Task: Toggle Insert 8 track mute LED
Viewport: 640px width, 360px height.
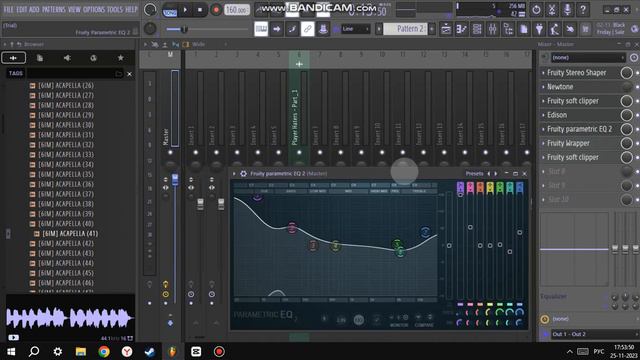Action: click(x=340, y=153)
